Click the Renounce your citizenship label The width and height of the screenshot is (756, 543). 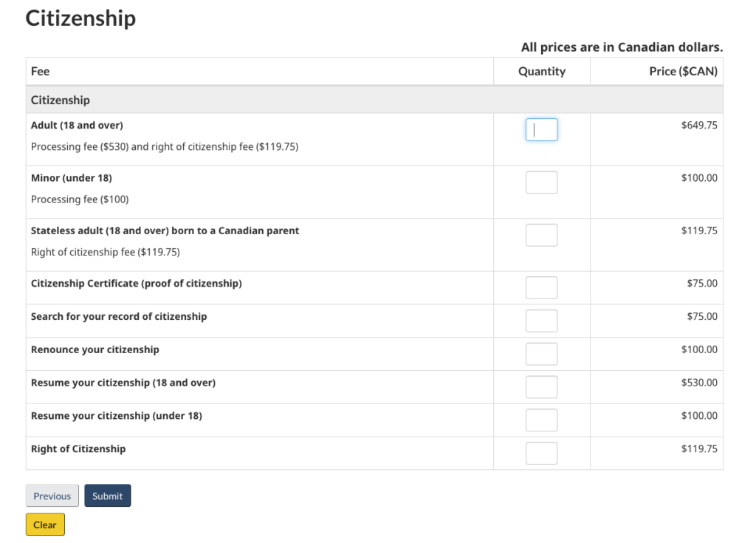pyautogui.click(x=94, y=349)
